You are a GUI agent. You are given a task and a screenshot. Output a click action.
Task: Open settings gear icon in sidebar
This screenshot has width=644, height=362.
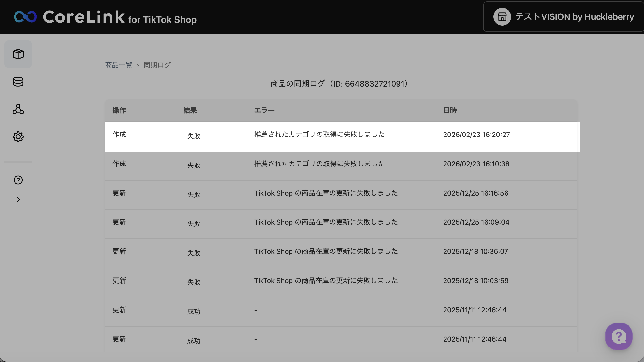coord(18,137)
